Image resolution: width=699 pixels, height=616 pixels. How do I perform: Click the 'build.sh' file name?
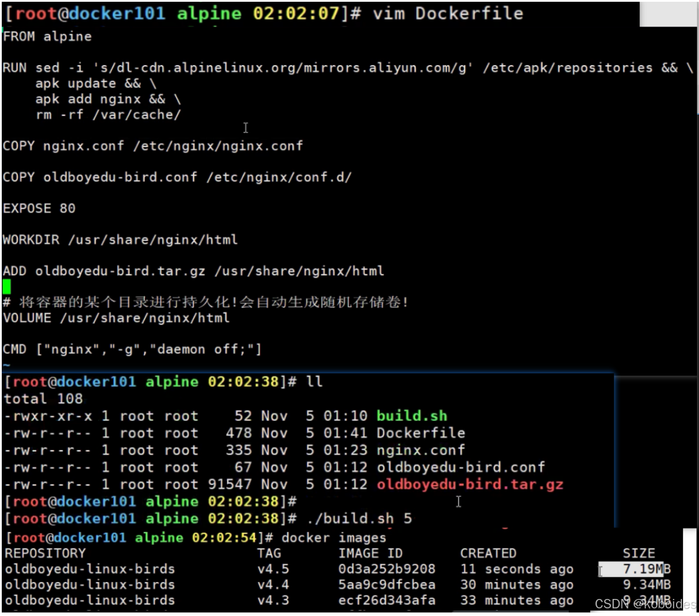pos(412,416)
